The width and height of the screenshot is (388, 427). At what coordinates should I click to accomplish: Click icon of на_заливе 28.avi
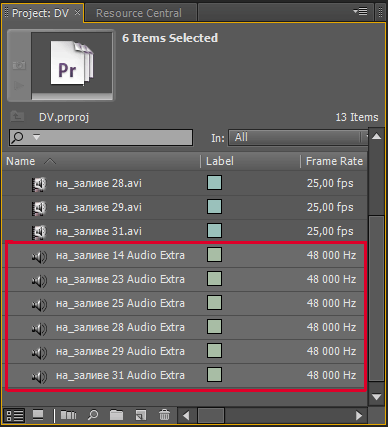click(39, 184)
